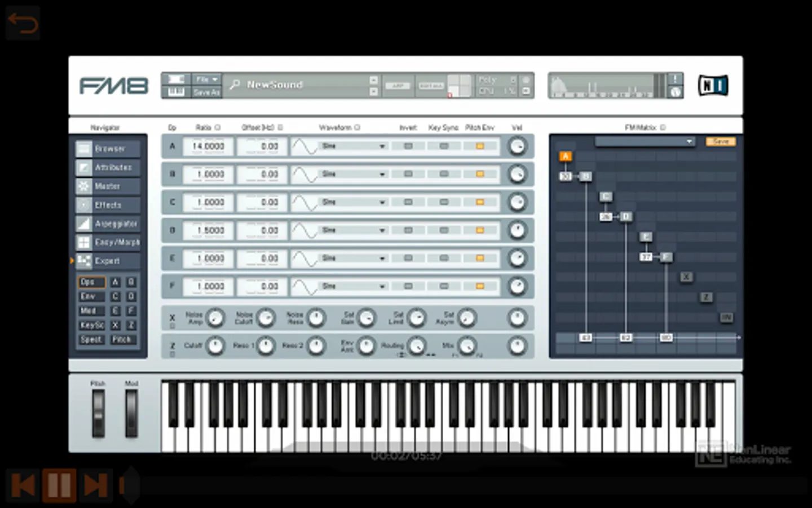Toggle Pitch Env for operator E
This screenshot has width=812, height=508.
(480, 258)
